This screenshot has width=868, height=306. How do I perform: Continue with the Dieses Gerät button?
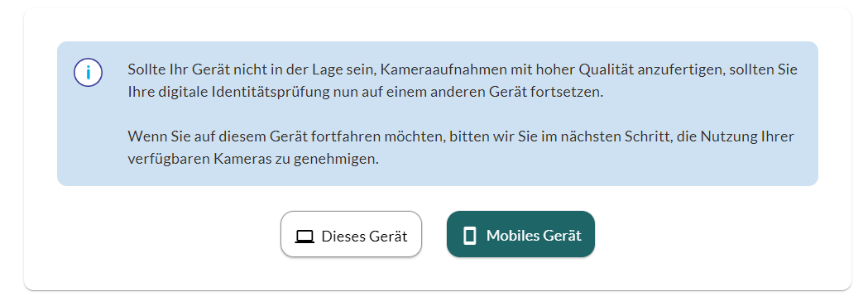pyautogui.click(x=351, y=234)
